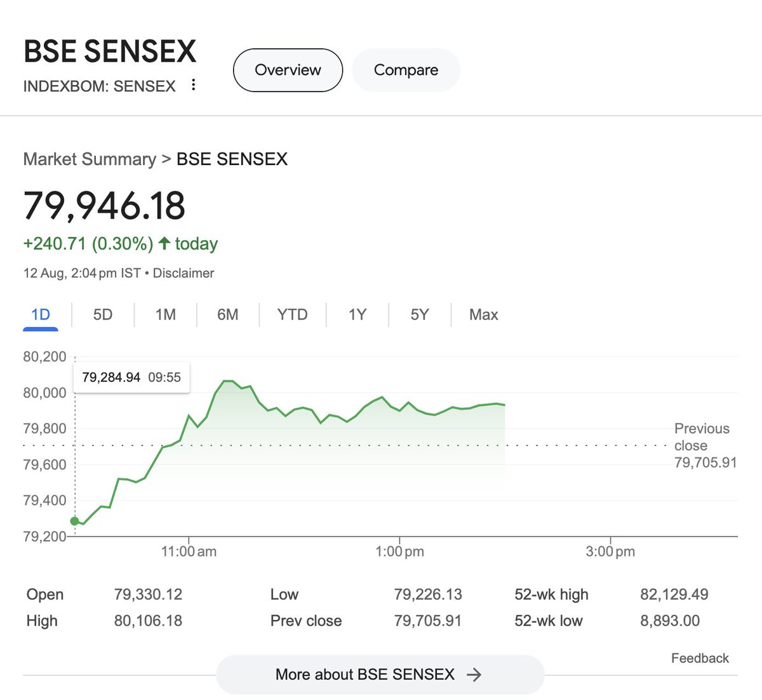Show the 1Y chart range
The image size is (762, 700).
[358, 315]
